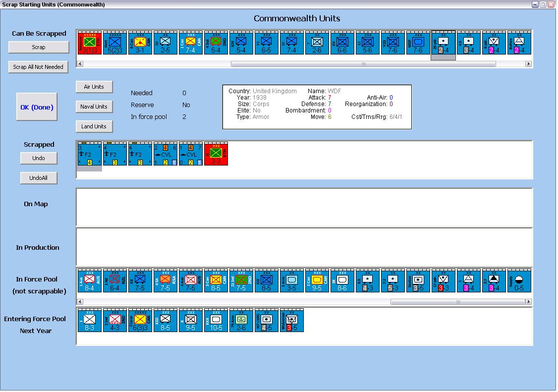Viewport: 558px width, 392px height.
Task: Pick the 6 Can CAN 3-1 unit
Action: (140, 43)
